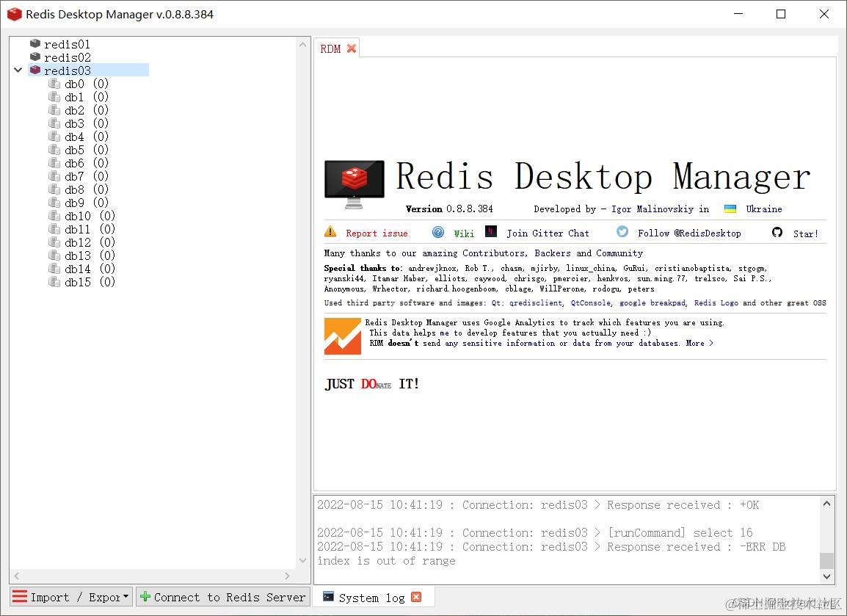This screenshot has height=616, width=847.
Task: Click the db3 database icon
Action: 54,123
